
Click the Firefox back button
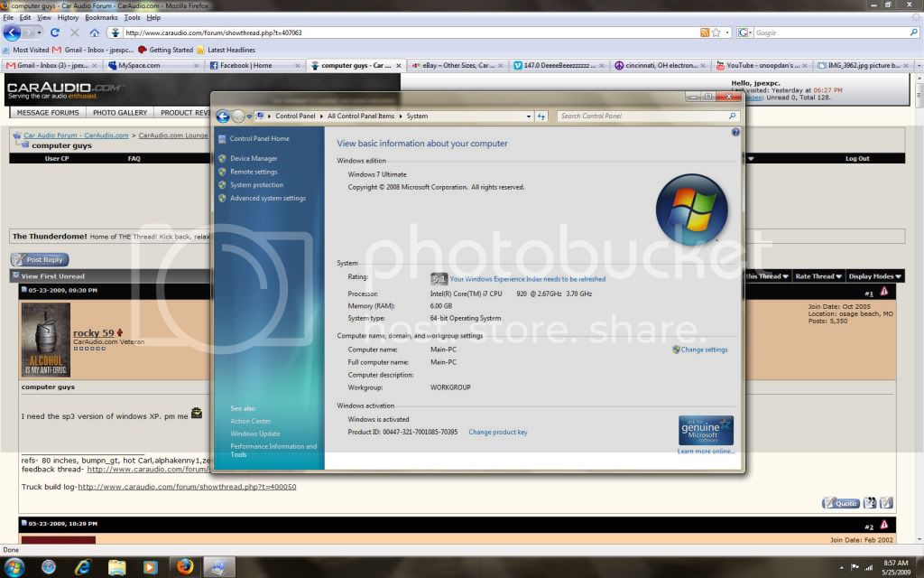pos(12,33)
